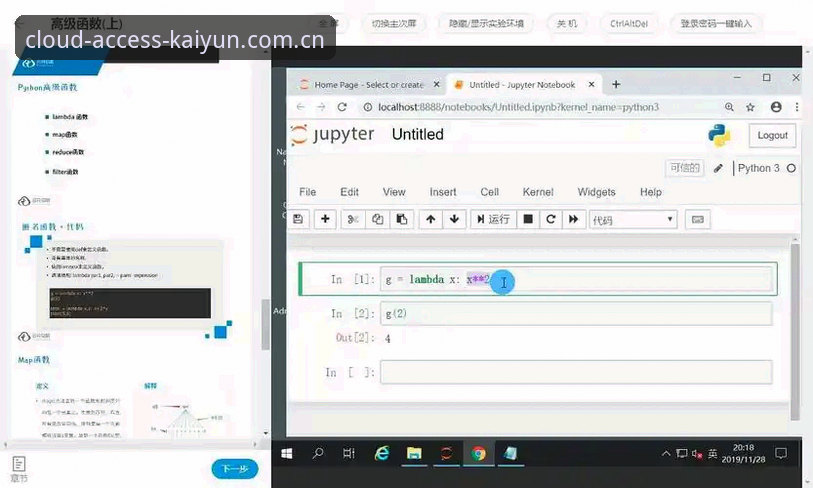The width and height of the screenshot is (813, 488).
Task: Click the localhost:8888 address bar
Action: [x=518, y=107]
